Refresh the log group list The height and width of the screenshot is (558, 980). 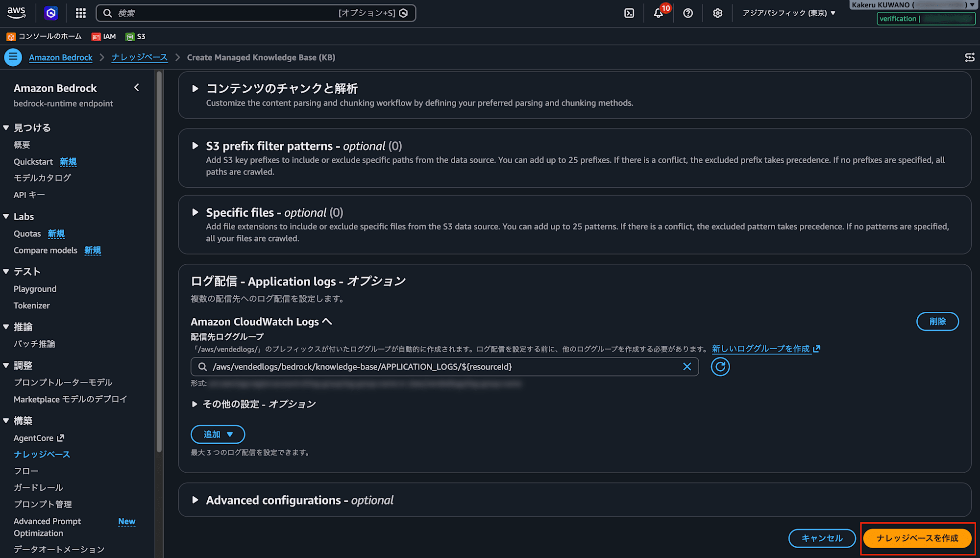[x=720, y=367]
